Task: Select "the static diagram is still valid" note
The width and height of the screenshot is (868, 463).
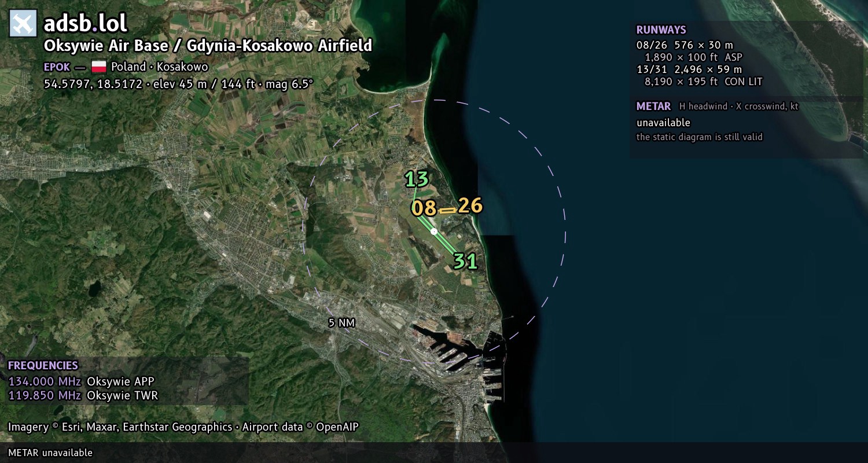Action: (x=700, y=137)
